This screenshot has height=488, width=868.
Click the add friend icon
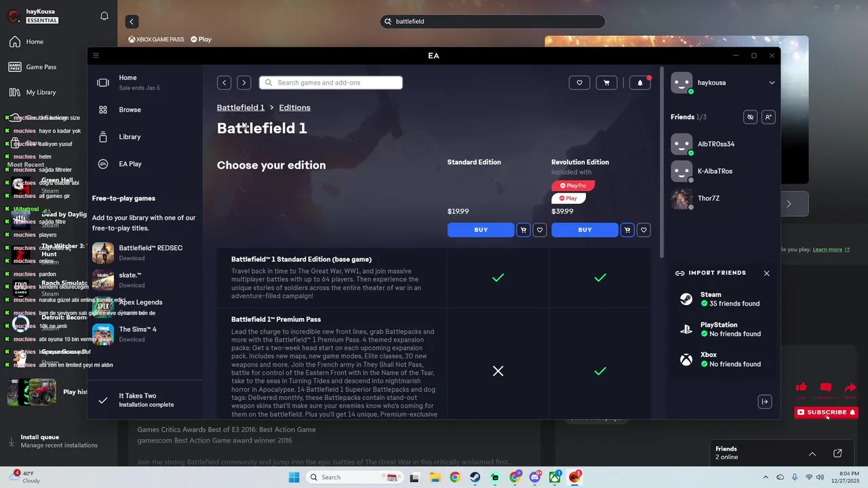pyautogui.click(x=768, y=117)
